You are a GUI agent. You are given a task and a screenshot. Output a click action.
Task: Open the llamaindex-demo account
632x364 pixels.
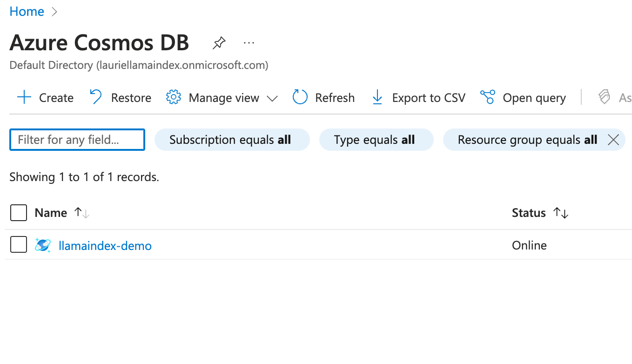point(105,245)
